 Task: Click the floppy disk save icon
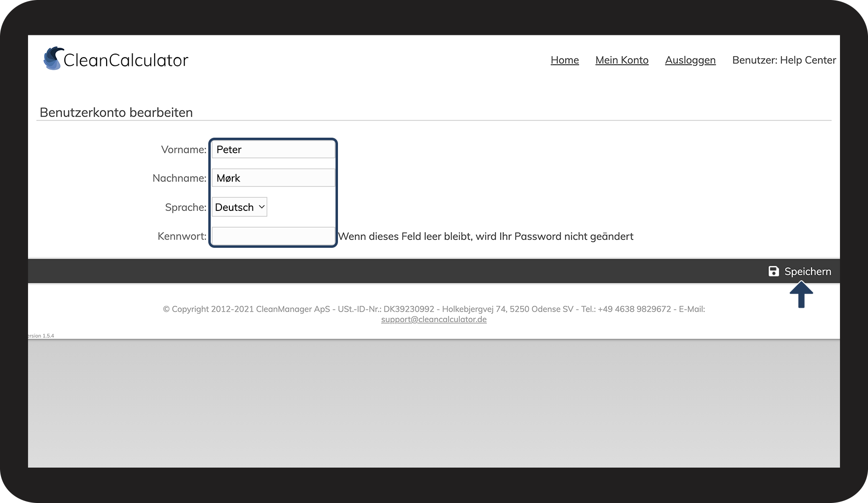tap(773, 271)
